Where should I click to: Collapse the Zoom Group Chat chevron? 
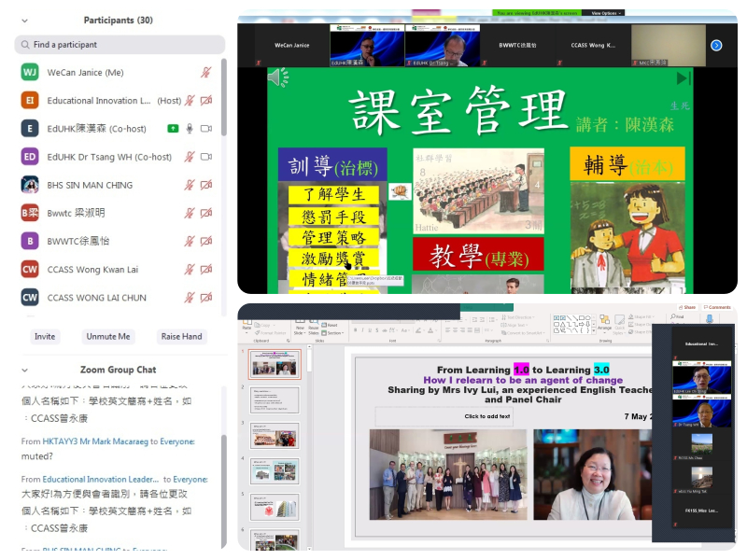pyautogui.click(x=24, y=371)
